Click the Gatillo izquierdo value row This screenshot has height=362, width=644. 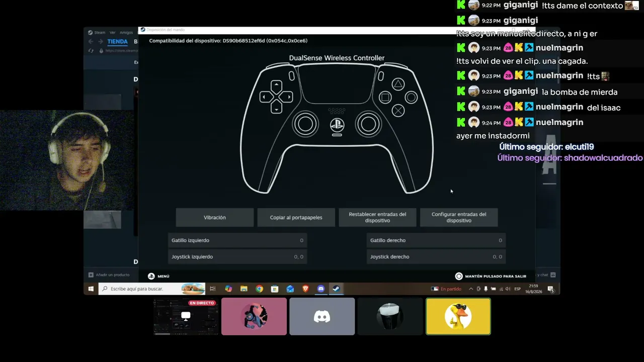point(237,240)
